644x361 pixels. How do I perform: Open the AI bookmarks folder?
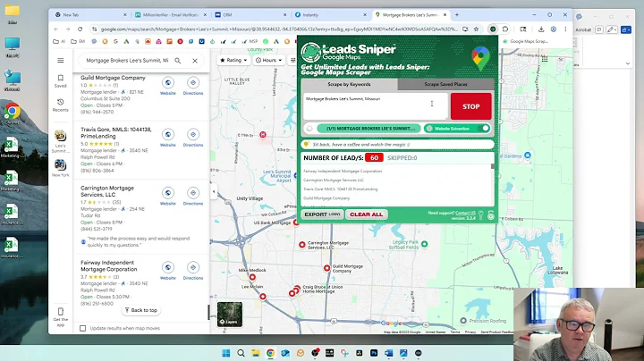click(59, 41)
